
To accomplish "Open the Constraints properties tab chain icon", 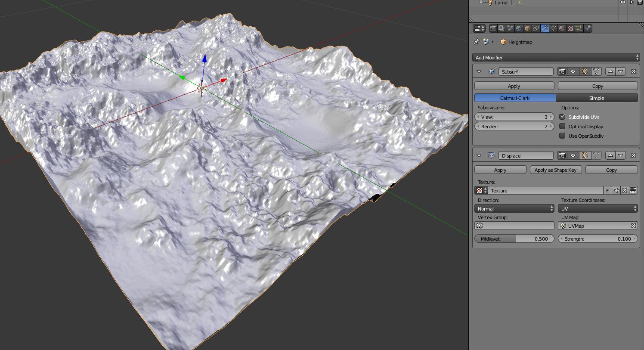I will pyautogui.click(x=536, y=28).
